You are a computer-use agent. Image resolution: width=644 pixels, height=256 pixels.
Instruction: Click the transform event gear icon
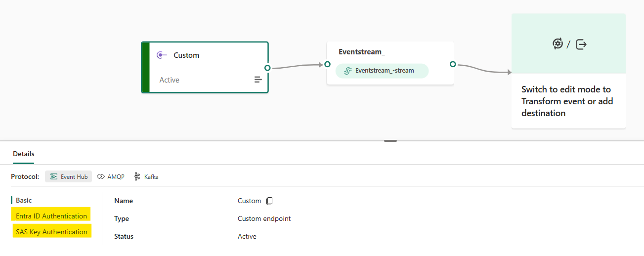(x=558, y=44)
